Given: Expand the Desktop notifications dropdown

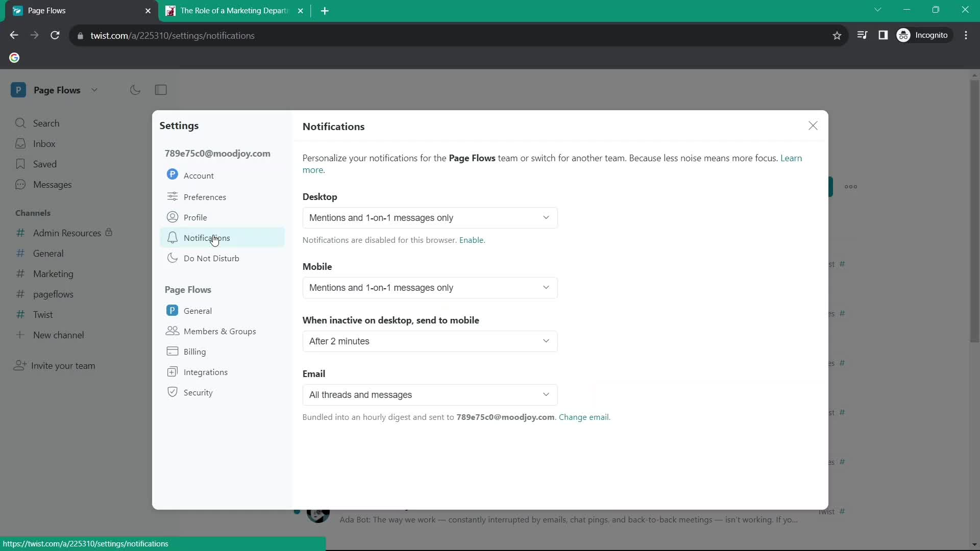Looking at the screenshot, I should pyautogui.click(x=429, y=217).
